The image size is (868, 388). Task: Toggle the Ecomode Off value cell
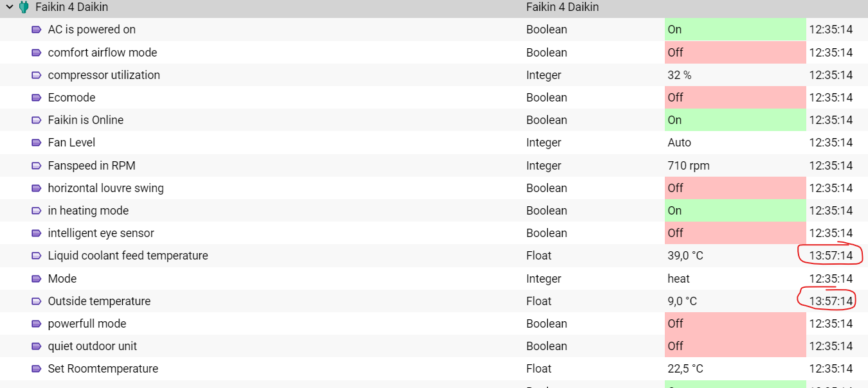735,98
